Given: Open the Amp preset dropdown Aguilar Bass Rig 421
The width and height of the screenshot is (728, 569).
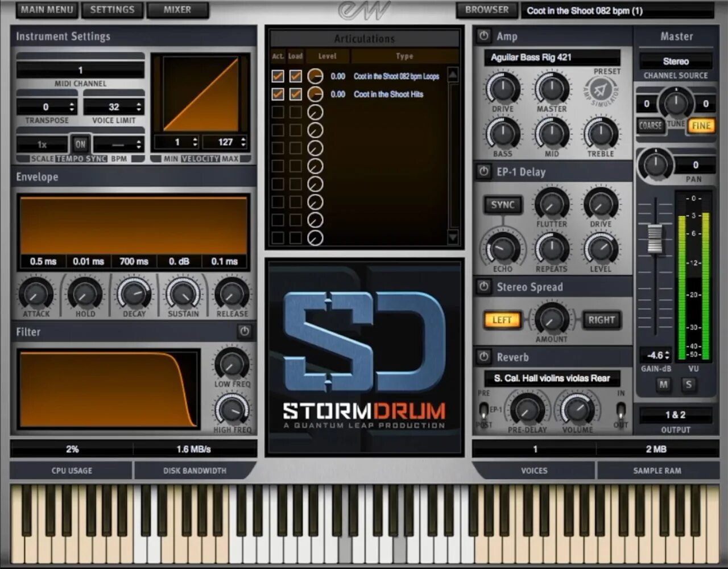Looking at the screenshot, I should pos(552,57).
